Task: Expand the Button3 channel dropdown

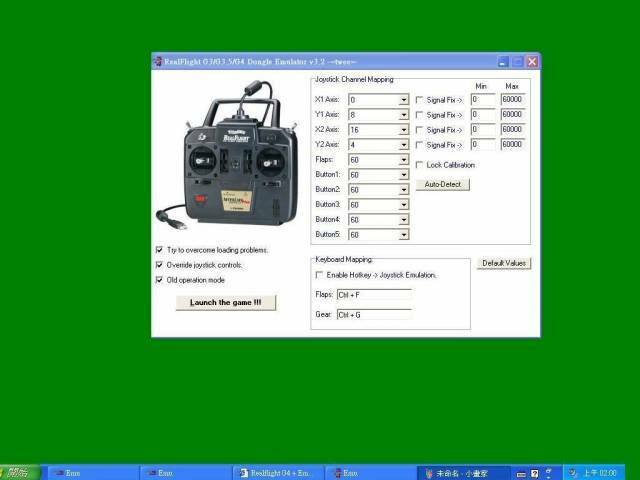Action: (x=403, y=205)
